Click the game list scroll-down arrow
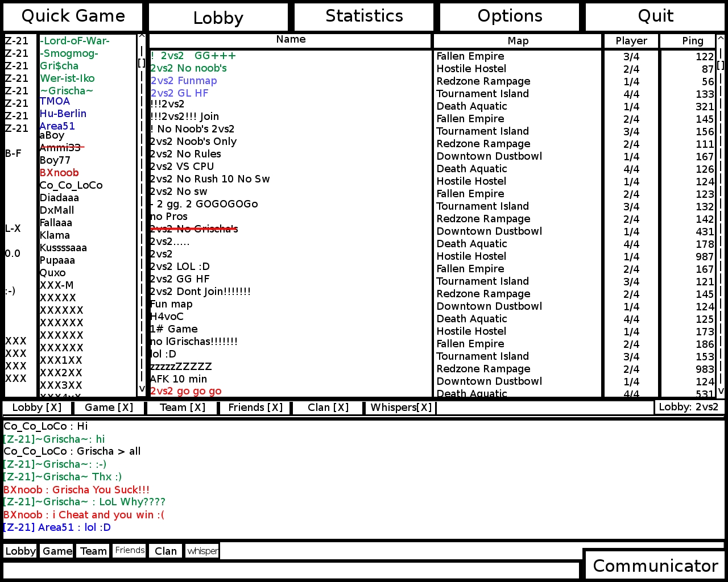 point(720,391)
